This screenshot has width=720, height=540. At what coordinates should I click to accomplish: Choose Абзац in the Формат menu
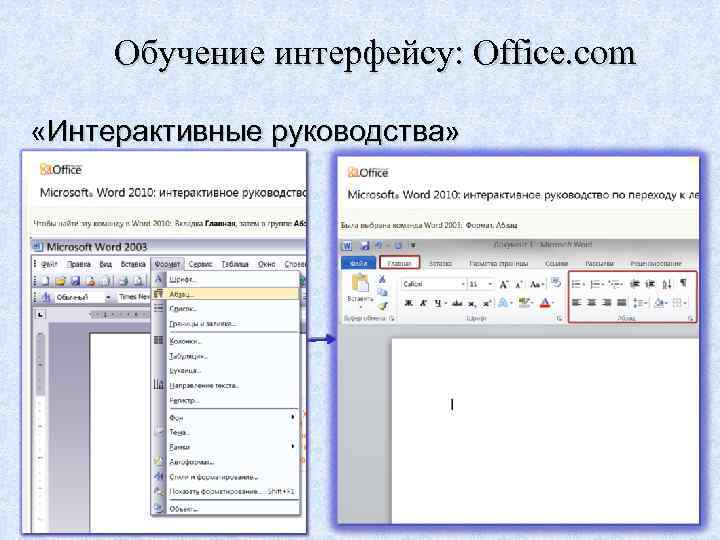225,294
